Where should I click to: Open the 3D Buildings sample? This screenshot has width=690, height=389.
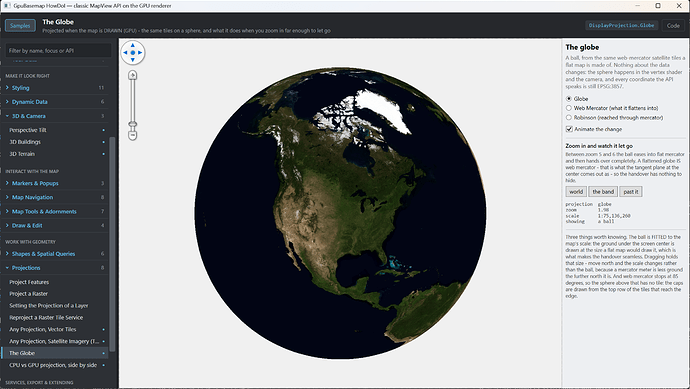tap(55, 142)
